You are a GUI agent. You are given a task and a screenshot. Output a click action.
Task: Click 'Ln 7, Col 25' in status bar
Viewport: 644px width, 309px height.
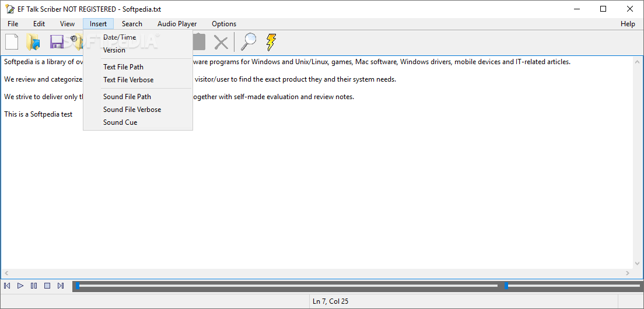[x=330, y=301]
